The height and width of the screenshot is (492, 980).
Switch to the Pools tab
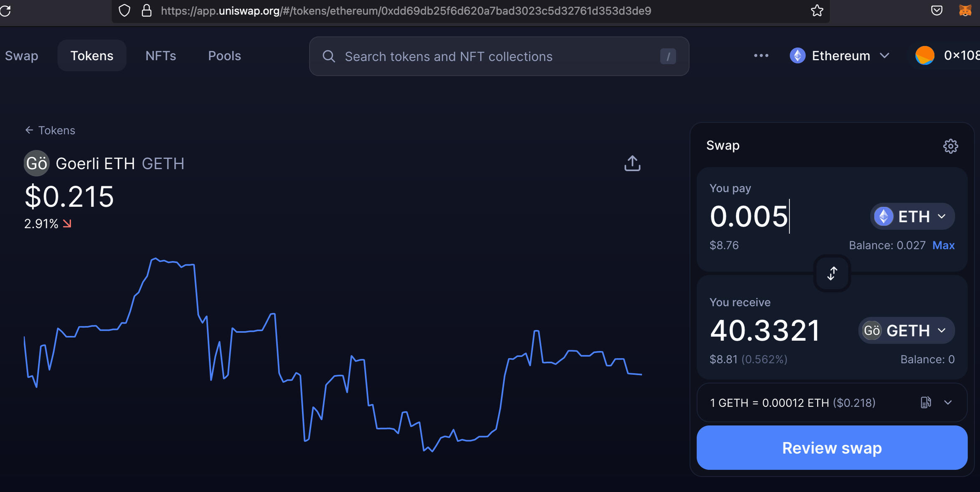coord(224,56)
